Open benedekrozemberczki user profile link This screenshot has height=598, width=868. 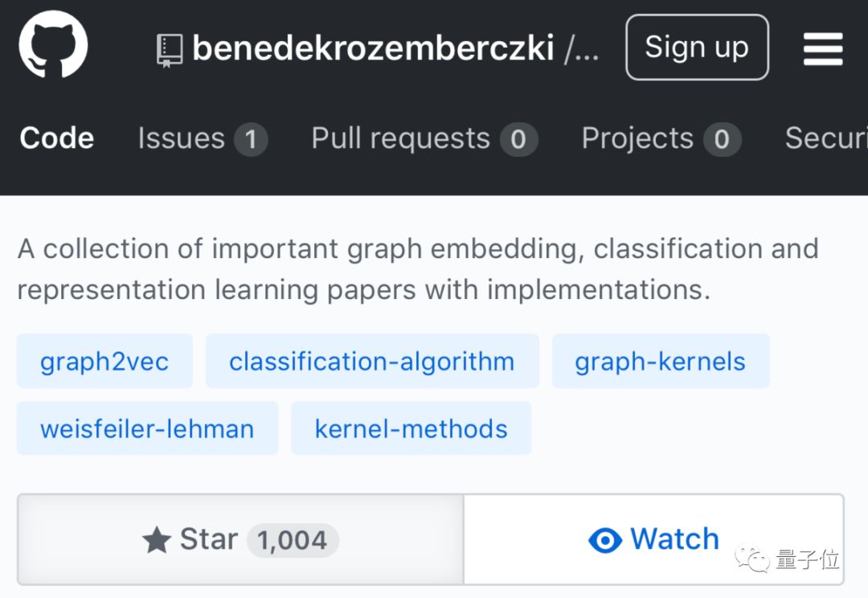[x=374, y=48]
